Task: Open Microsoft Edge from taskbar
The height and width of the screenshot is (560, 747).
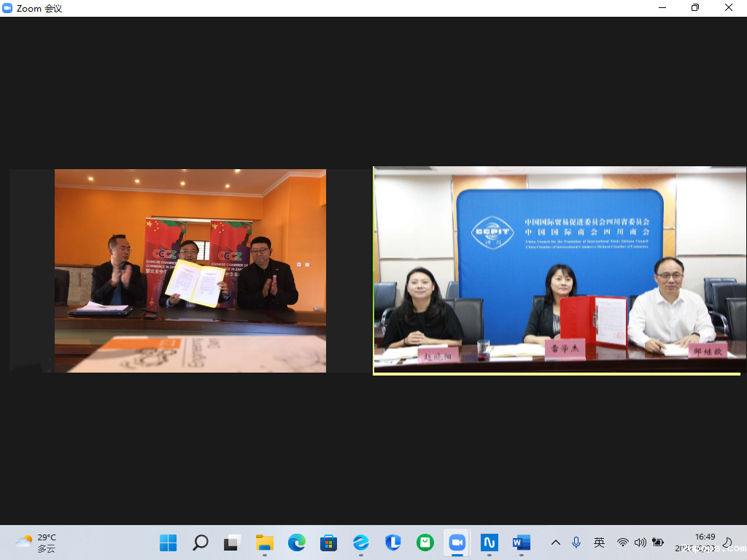Action: [296, 542]
